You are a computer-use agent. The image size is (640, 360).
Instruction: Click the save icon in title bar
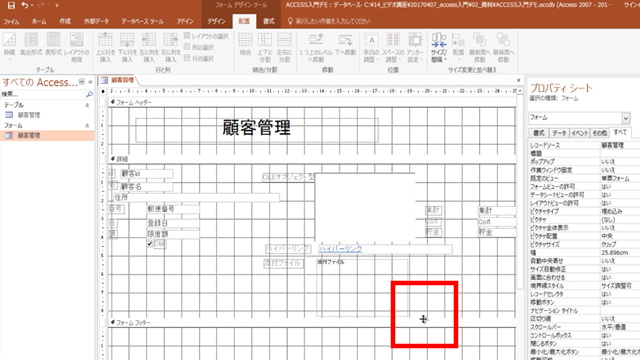11,5
